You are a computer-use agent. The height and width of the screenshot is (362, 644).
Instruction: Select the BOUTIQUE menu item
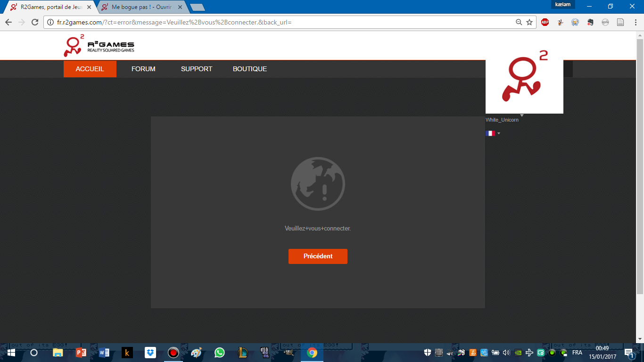point(250,69)
